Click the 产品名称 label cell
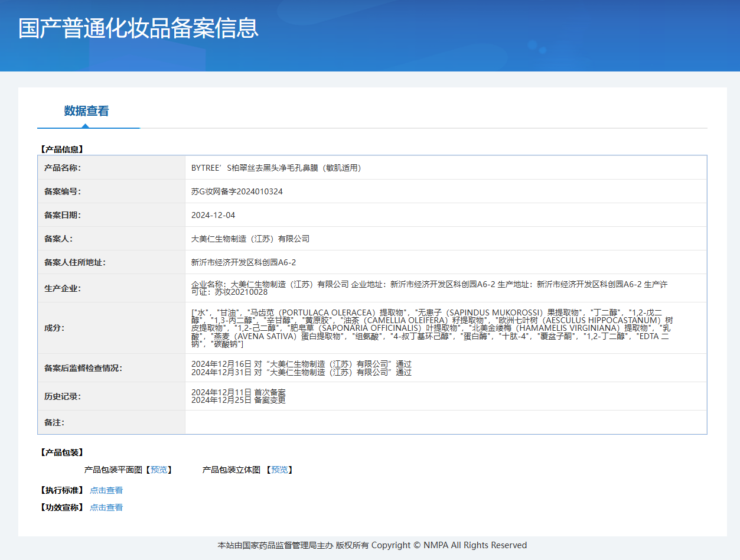The image size is (740, 560). pos(63,168)
